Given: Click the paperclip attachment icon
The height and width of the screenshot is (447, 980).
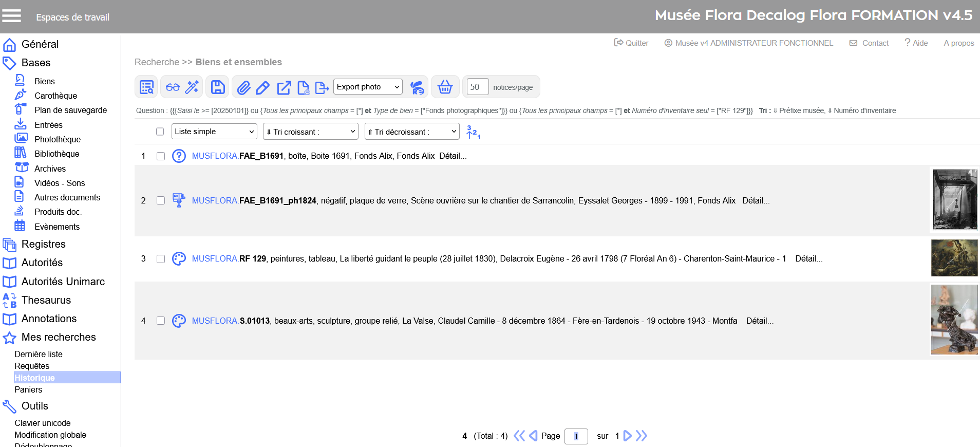Looking at the screenshot, I should pos(243,88).
